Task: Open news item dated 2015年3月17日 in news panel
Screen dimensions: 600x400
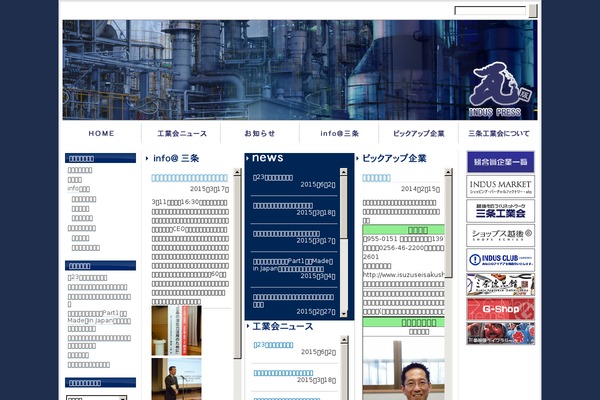Action: pyautogui.click(x=286, y=233)
